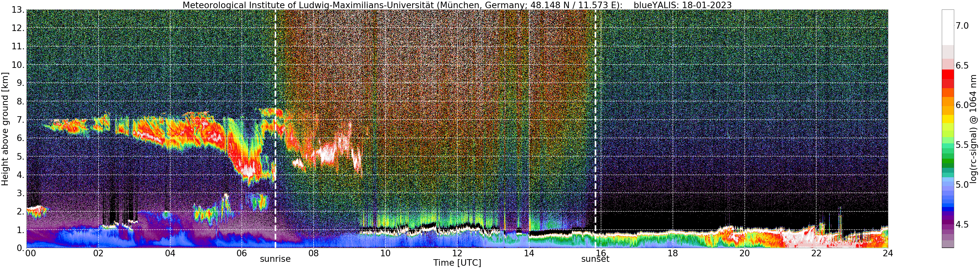
Task: Click the x-axis tick label 20
Action: (745, 253)
